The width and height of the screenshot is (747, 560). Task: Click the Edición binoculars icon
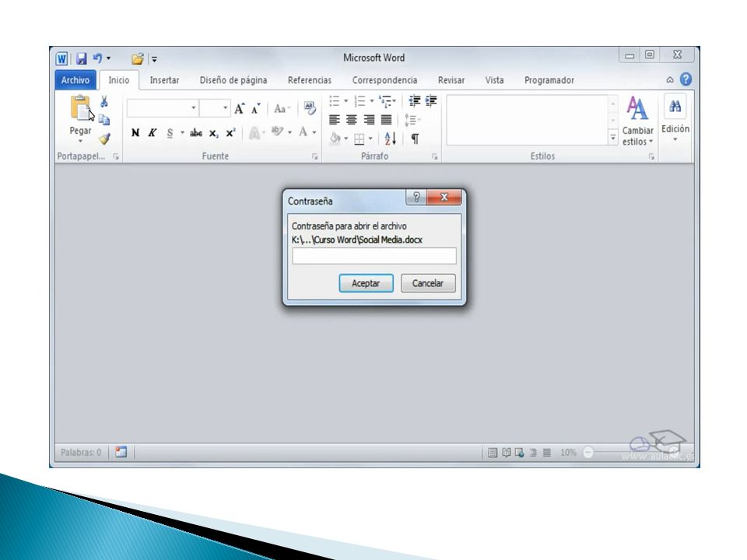coord(675,107)
